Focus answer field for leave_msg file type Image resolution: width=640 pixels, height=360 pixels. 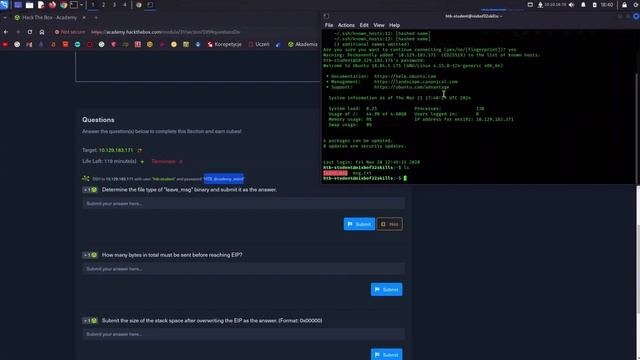click(x=243, y=203)
